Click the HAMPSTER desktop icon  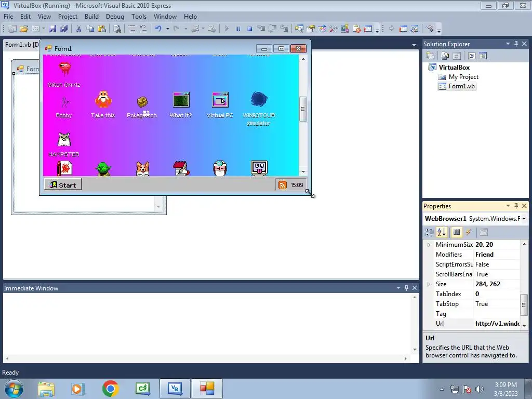64,144
